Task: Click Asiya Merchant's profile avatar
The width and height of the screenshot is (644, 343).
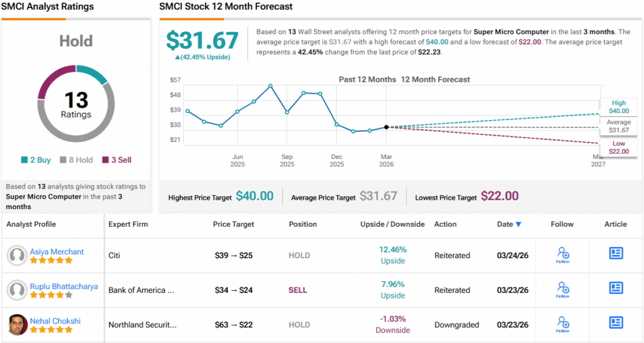Action: (16, 255)
